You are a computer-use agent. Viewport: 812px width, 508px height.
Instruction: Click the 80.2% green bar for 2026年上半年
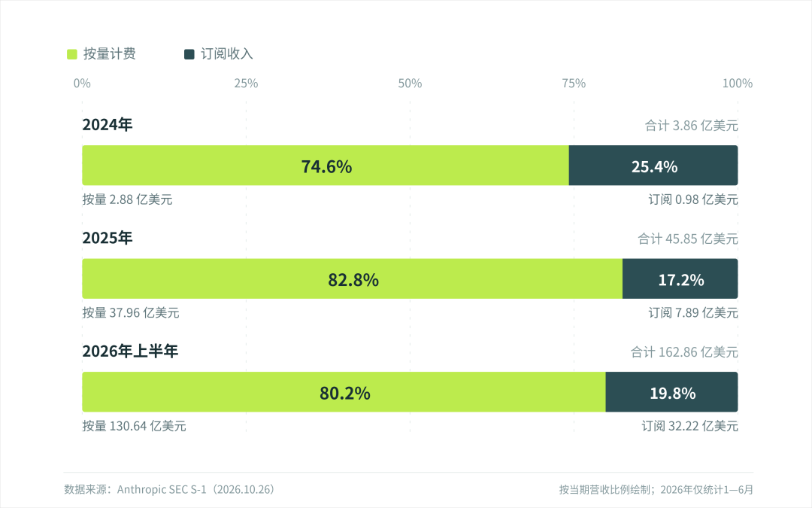click(344, 392)
